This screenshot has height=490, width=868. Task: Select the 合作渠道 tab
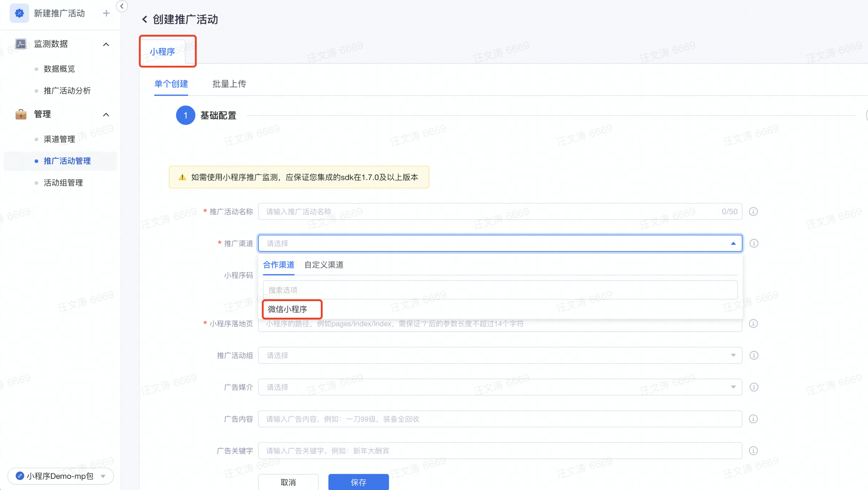click(x=278, y=265)
